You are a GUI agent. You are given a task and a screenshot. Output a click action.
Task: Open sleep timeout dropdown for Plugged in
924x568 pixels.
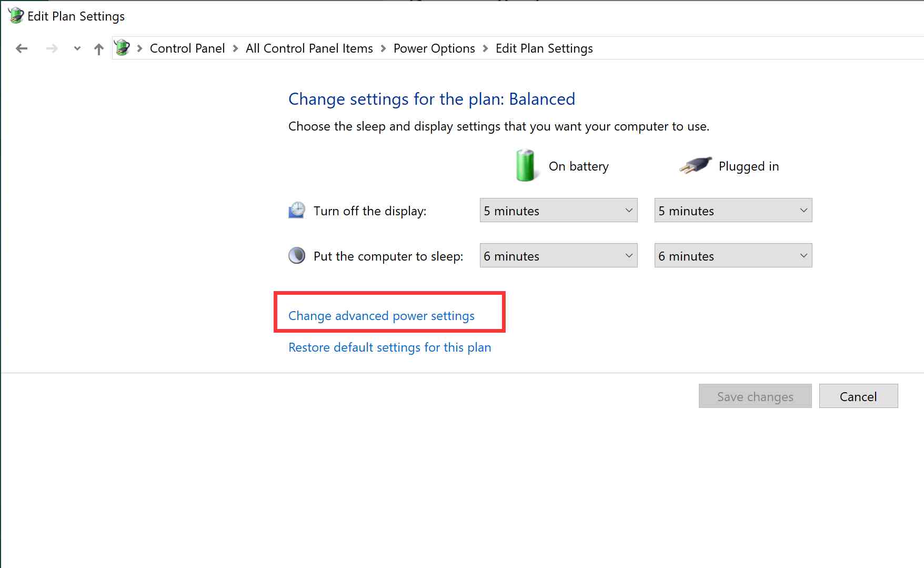pos(734,255)
